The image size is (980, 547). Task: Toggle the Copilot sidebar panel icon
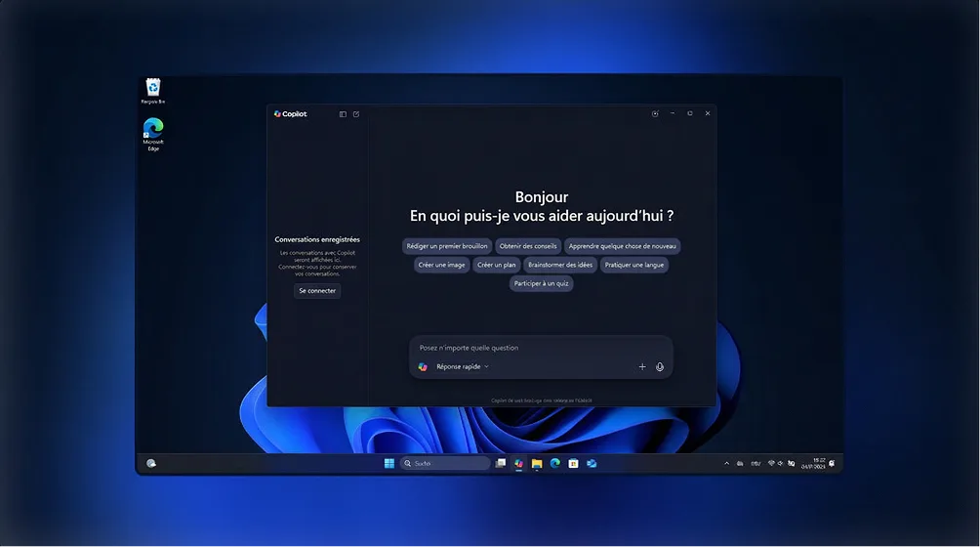343,114
